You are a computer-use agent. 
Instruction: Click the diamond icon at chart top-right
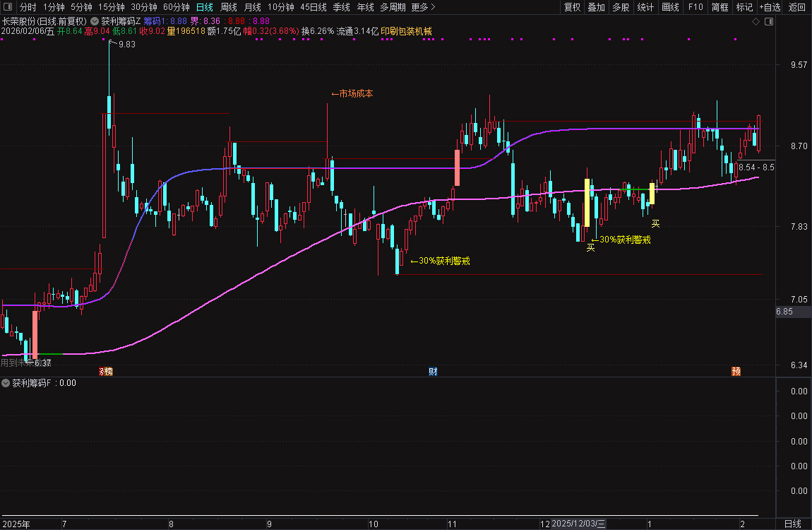pyautogui.click(x=756, y=22)
